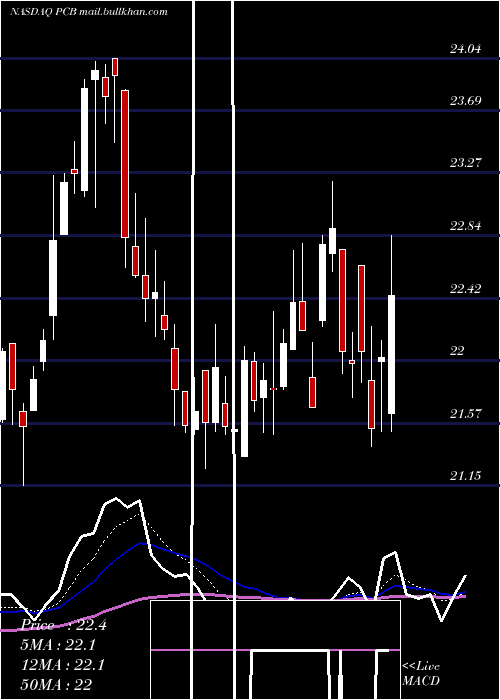
Task: Click the 22 price axis label
Action: [x=457, y=351]
